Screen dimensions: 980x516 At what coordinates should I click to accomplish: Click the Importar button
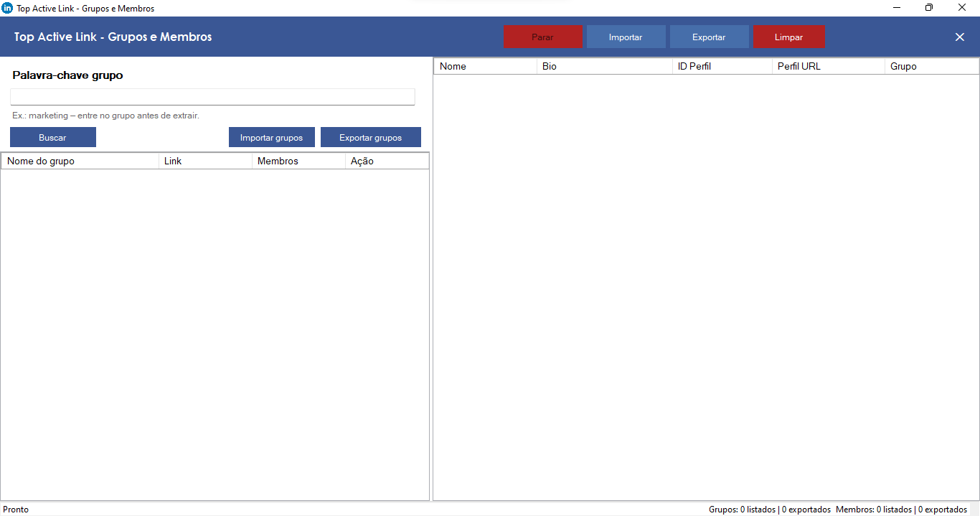tap(626, 37)
